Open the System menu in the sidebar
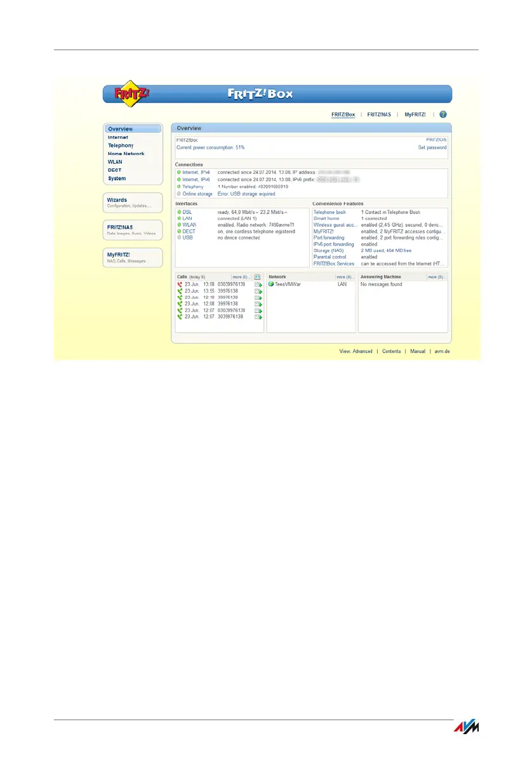 click(x=117, y=178)
